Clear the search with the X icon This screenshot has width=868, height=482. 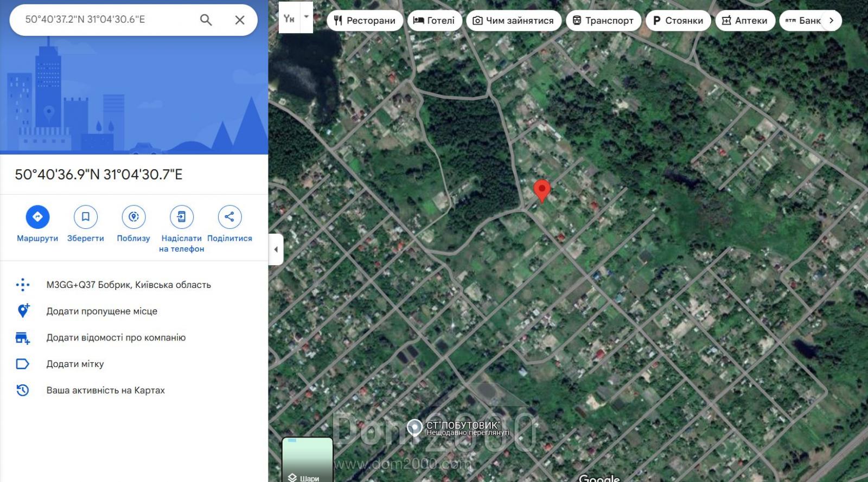240,20
